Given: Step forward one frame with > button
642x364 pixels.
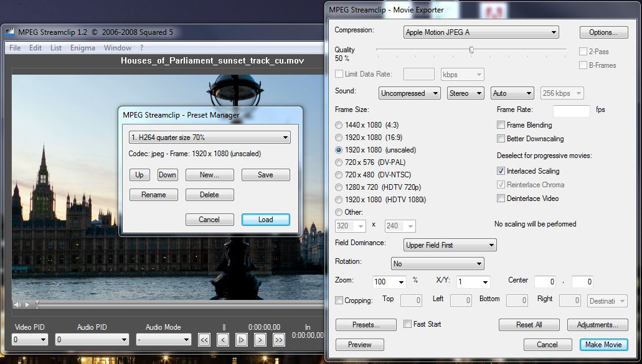Looking at the screenshot, I should (x=260, y=340).
